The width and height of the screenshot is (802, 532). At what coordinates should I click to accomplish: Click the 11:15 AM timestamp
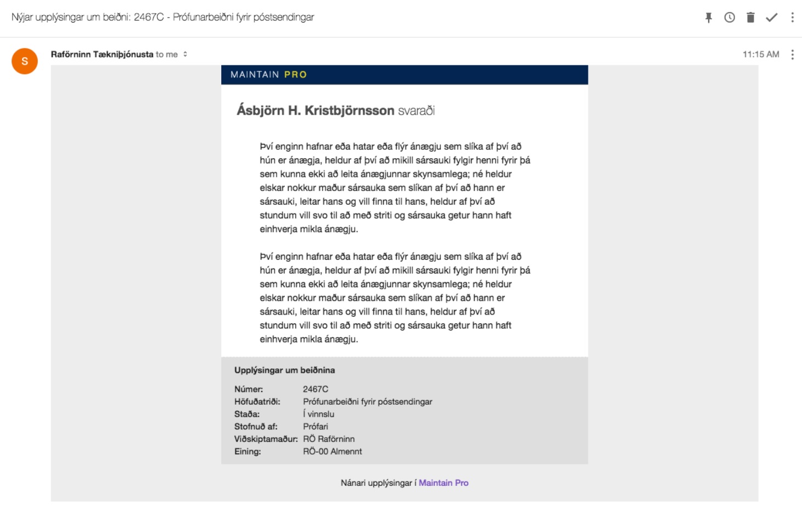[x=761, y=54]
